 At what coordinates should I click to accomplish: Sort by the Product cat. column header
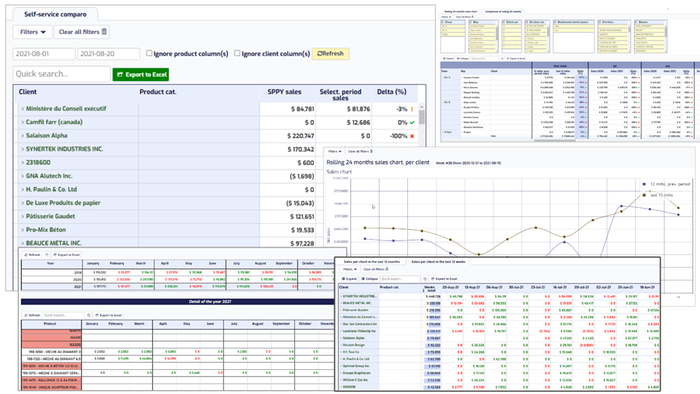(x=158, y=92)
